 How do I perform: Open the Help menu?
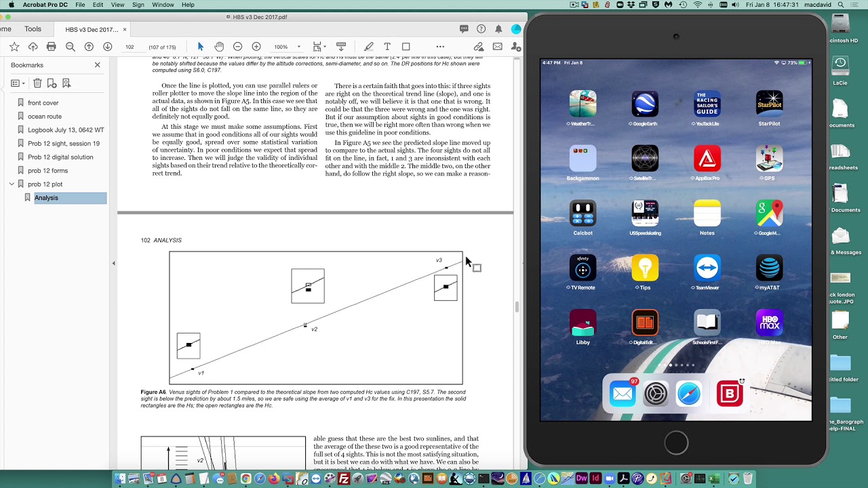pyautogui.click(x=188, y=5)
